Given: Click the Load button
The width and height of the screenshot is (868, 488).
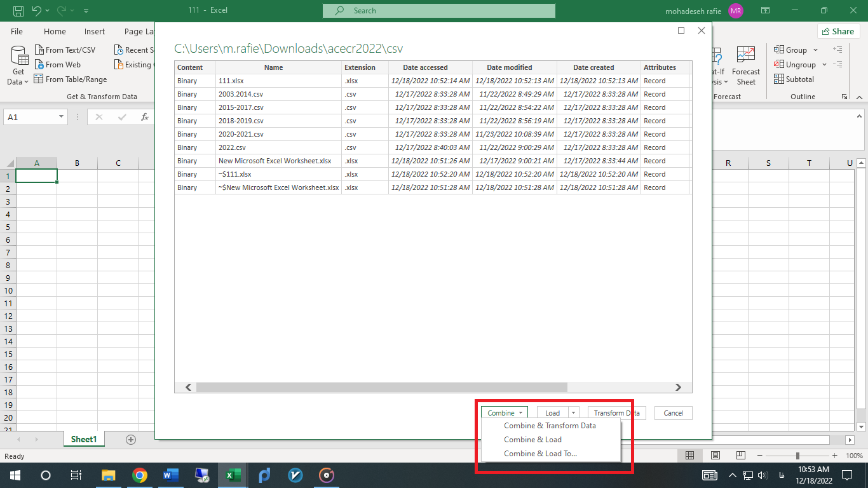Looking at the screenshot, I should [x=552, y=413].
